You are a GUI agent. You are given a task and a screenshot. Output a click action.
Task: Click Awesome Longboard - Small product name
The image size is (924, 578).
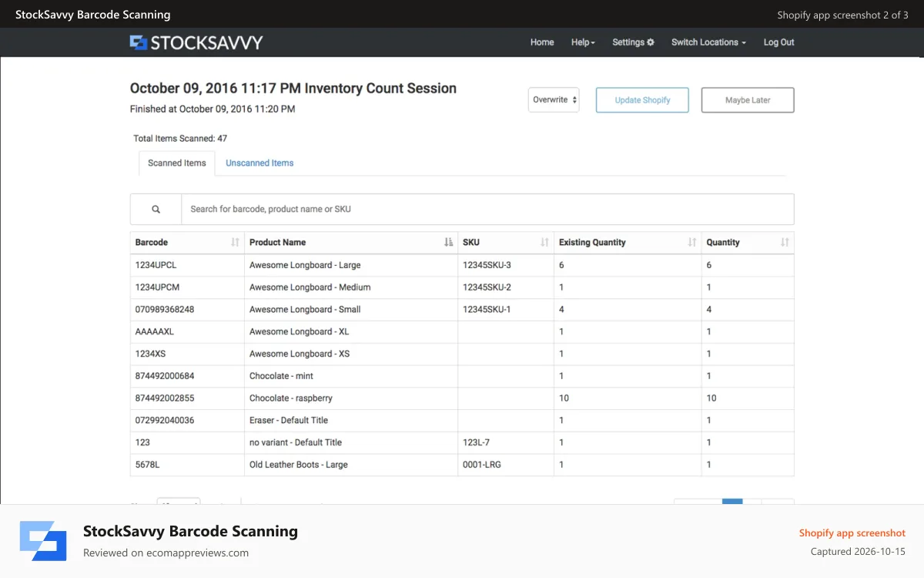pos(305,310)
